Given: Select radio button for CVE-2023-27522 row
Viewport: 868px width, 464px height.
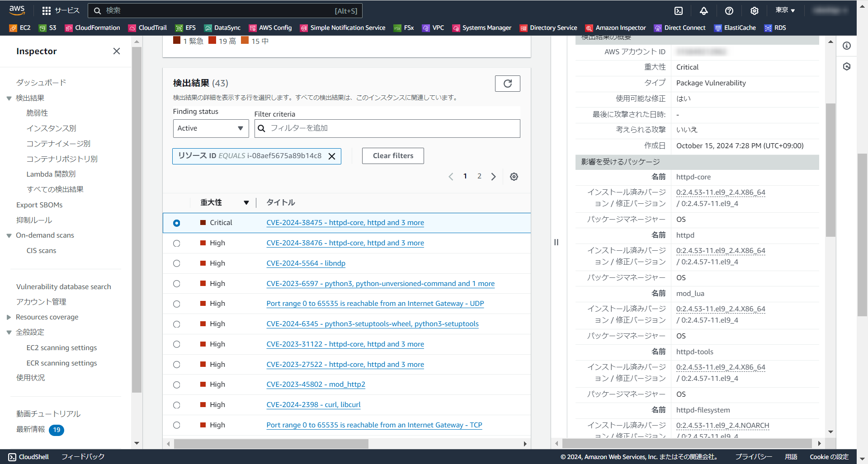Looking at the screenshot, I should pyautogui.click(x=177, y=365).
